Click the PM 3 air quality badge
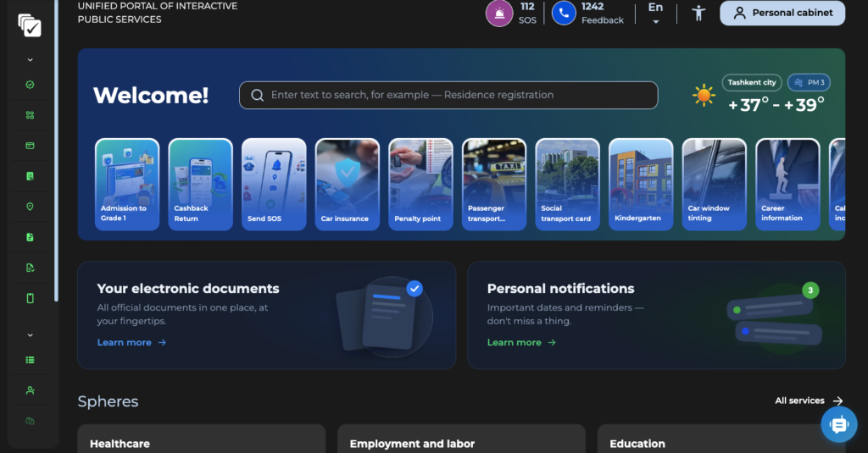 point(809,82)
